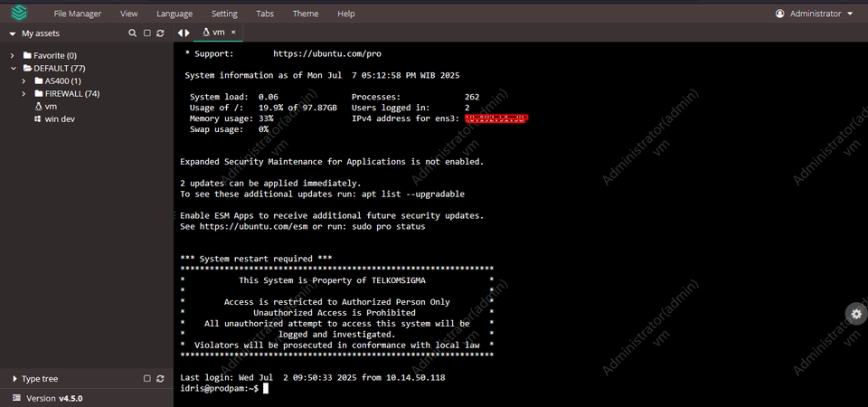Image resolution: width=868 pixels, height=407 pixels.
Task: Open the floating settings gear button
Action: (x=856, y=314)
